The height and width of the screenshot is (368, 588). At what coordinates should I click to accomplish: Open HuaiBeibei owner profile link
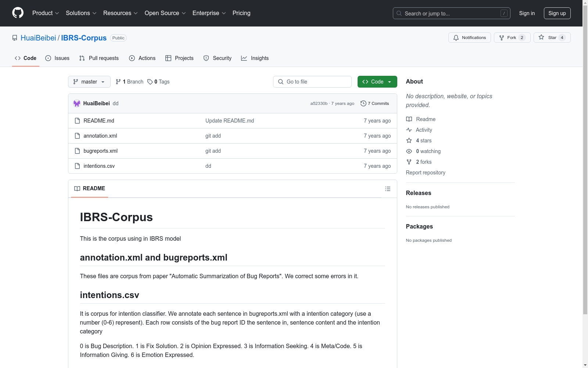click(x=38, y=38)
